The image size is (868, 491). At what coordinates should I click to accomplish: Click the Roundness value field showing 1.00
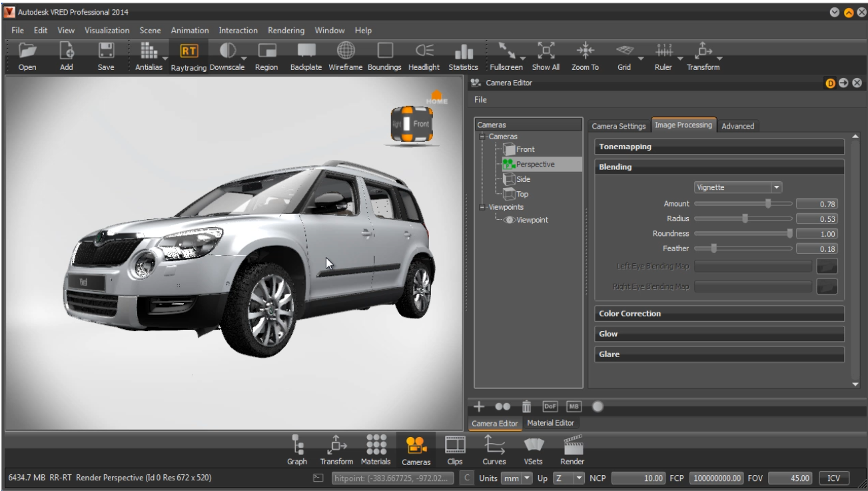click(x=817, y=234)
